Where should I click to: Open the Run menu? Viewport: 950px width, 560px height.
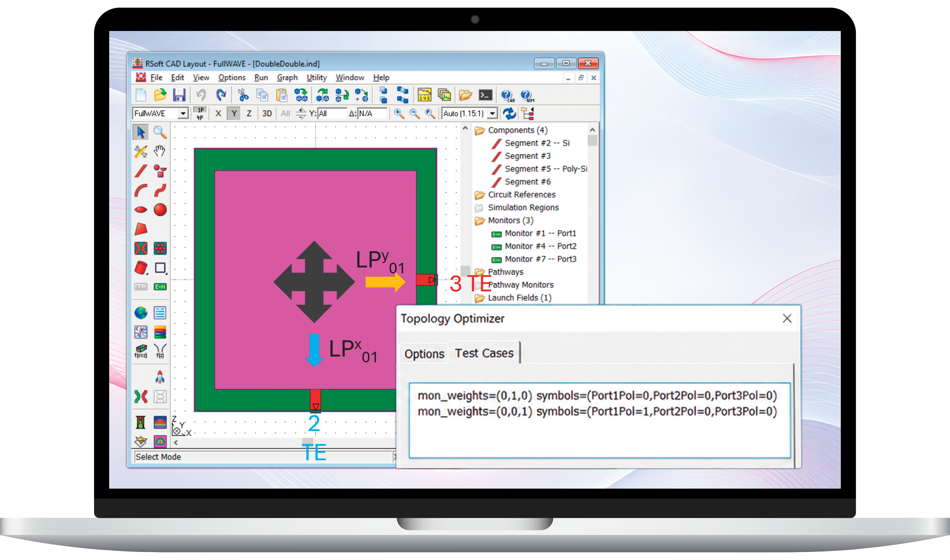coord(261,78)
